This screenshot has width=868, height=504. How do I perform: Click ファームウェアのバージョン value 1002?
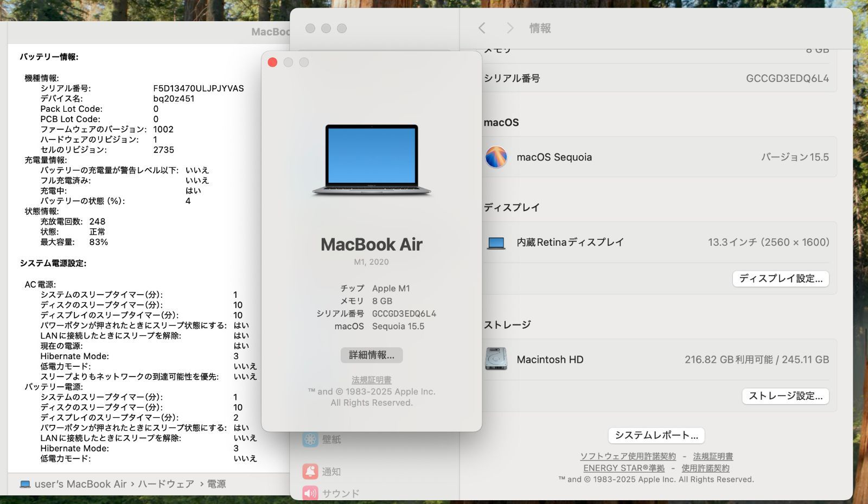(163, 129)
